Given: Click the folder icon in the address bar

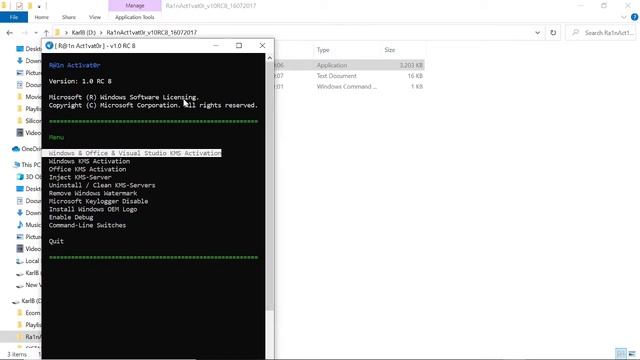Looking at the screenshot, I should tap(58, 32).
